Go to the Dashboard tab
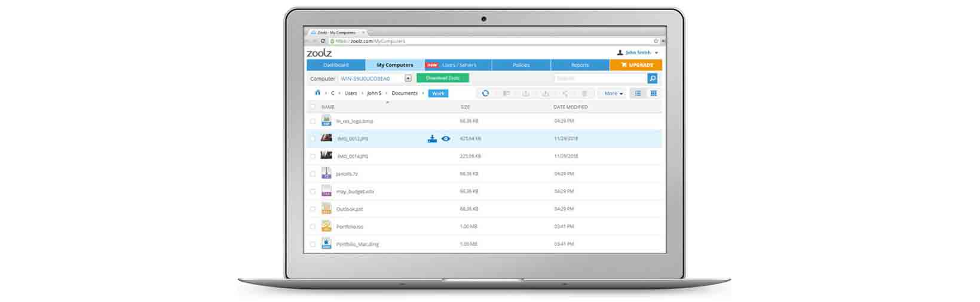The width and height of the screenshot is (980, 302). [336, 65]
